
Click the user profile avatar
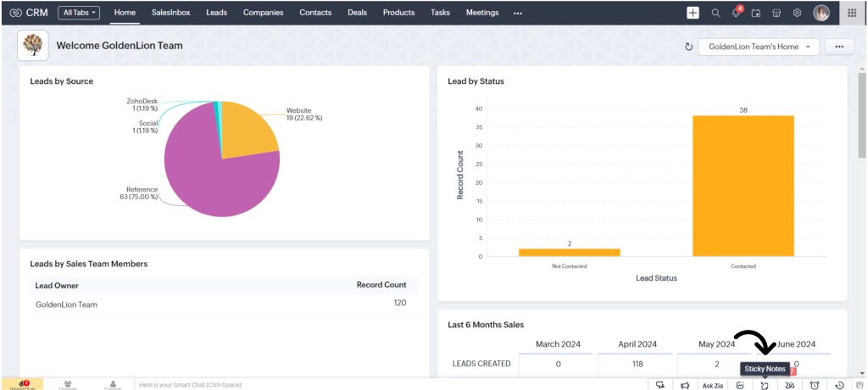point(821,13)
